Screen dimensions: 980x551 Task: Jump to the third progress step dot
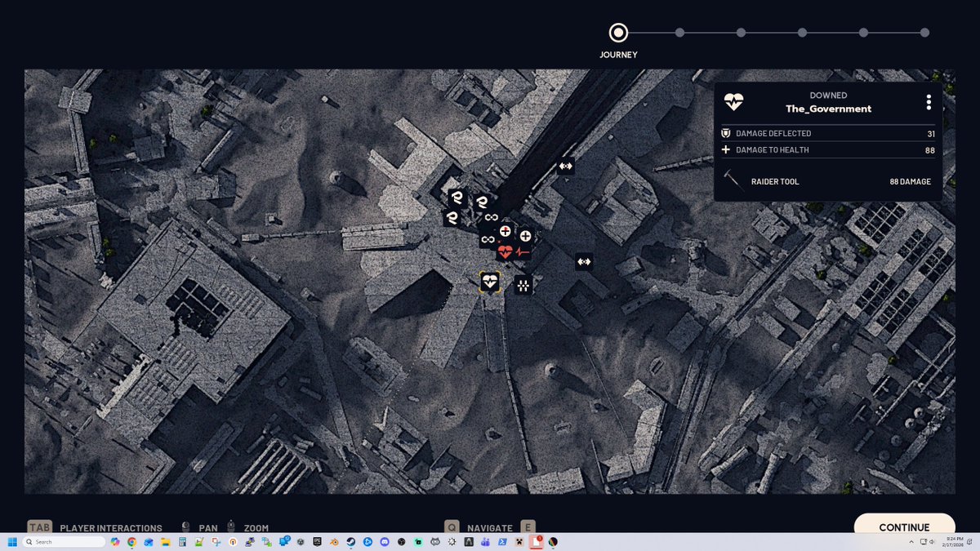pos(741,33)
